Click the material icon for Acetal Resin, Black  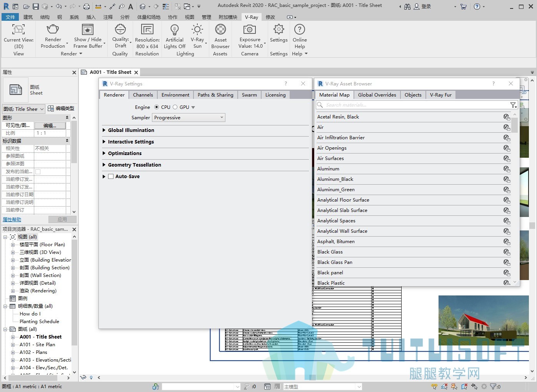(507, 117)
